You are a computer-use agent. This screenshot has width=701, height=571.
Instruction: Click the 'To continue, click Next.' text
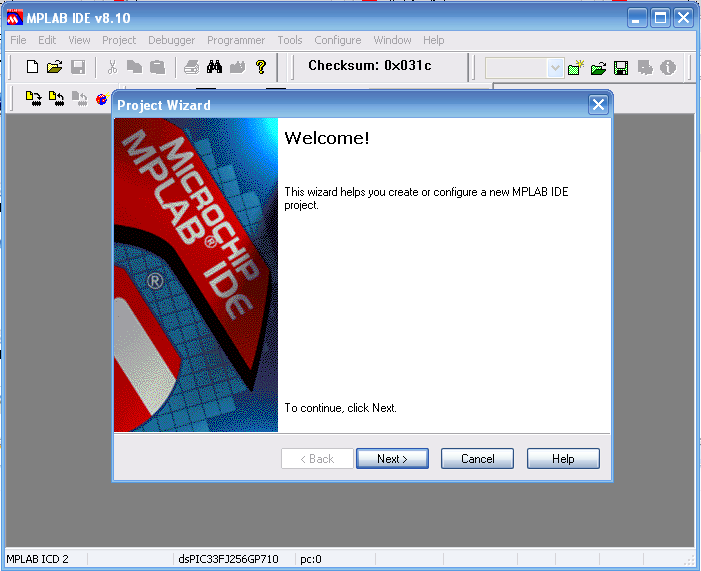click(x=341, y=408)
